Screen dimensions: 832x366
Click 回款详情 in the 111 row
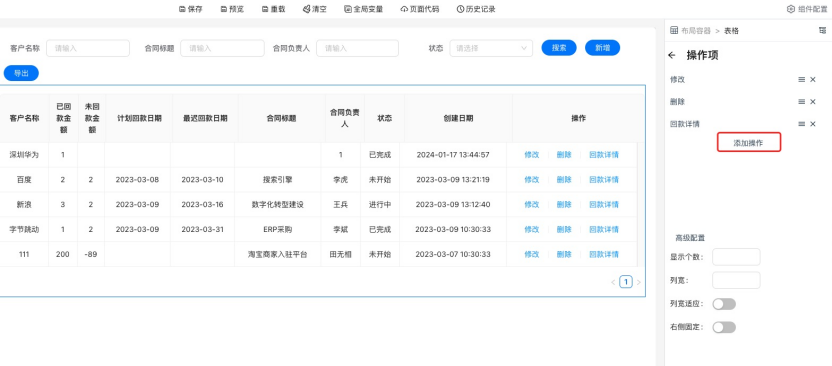pos(604,255)
